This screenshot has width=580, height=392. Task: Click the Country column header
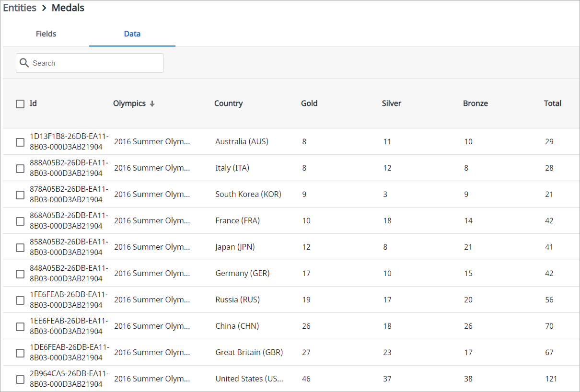click(228, 104)
